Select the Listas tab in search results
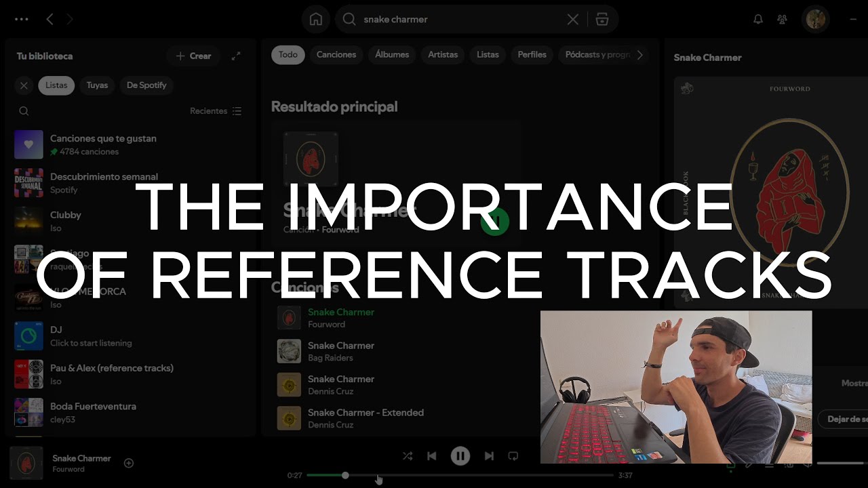The image size is (868, 488). pos(488,55)
